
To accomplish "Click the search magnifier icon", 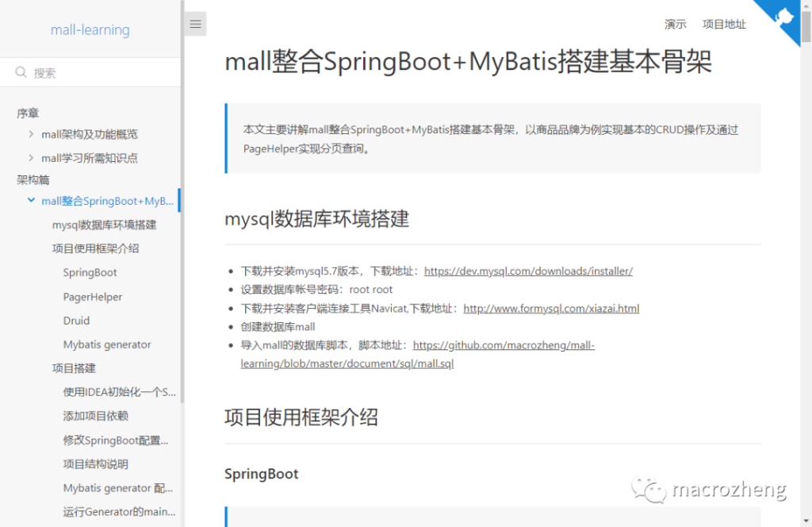I will tap(21, 72).
